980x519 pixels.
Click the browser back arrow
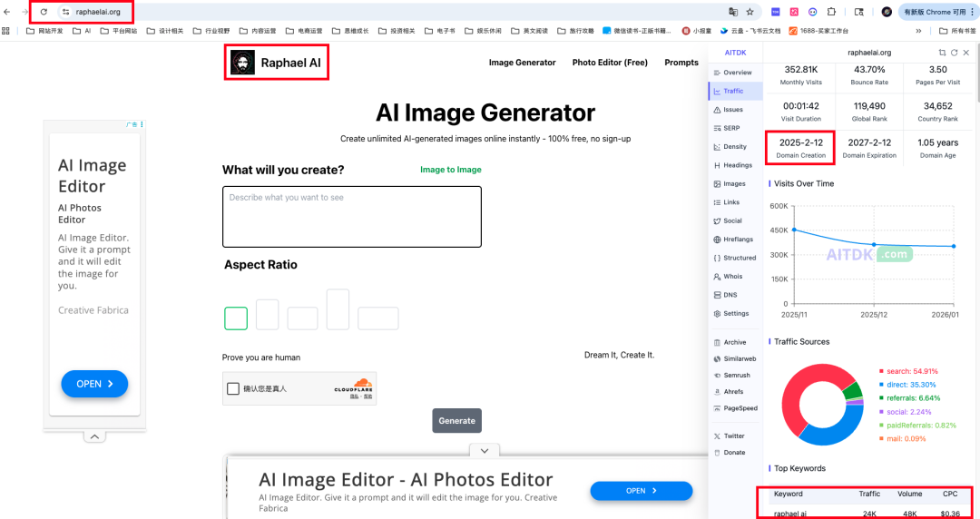7,12
